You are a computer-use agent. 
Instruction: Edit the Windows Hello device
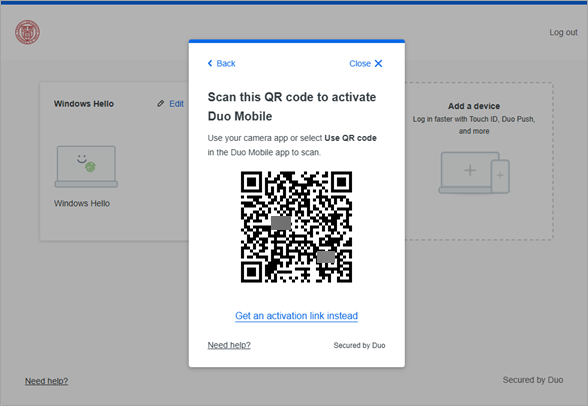point(176,104)
